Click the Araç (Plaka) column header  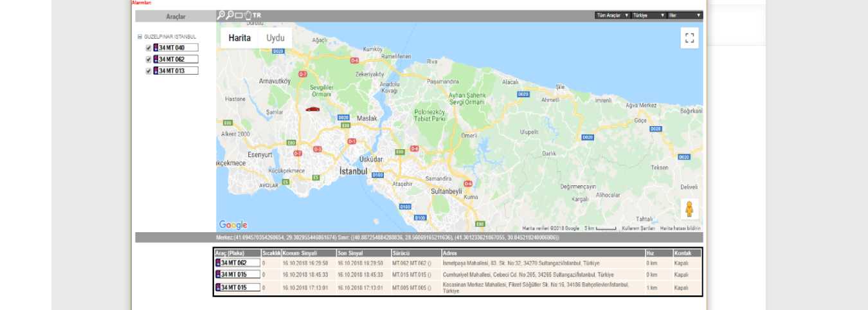238,253
